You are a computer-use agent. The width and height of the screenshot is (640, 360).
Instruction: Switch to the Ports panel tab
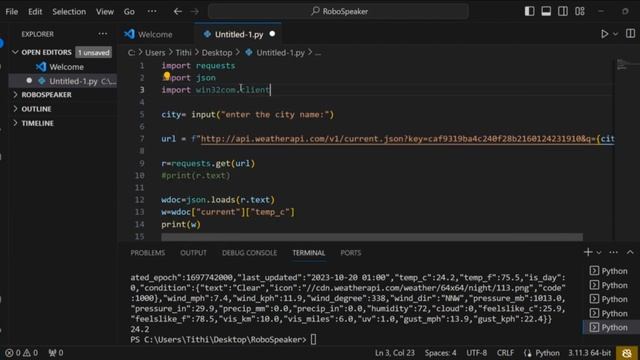(x=351, y=253)
